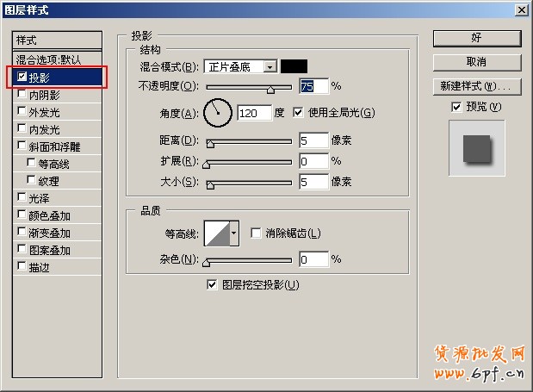Expand the 等高线 contour picker arrow
533x392 pixels.
click(233, 233)
